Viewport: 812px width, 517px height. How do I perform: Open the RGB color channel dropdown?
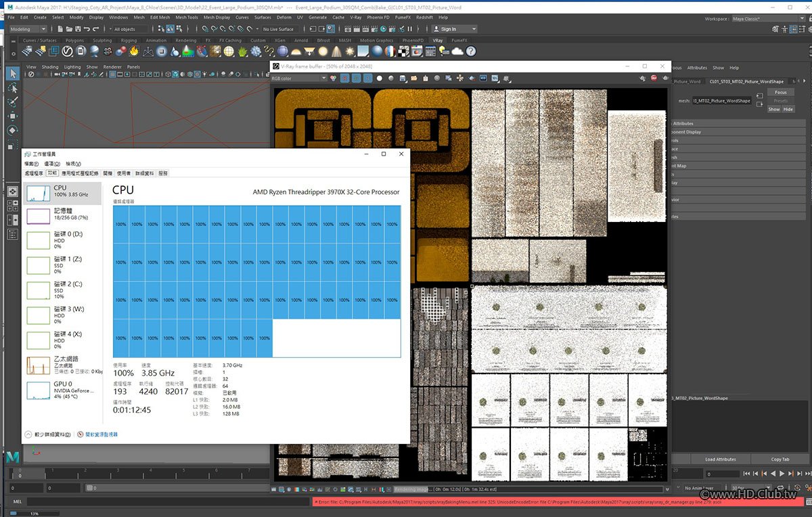pos(298,78)
